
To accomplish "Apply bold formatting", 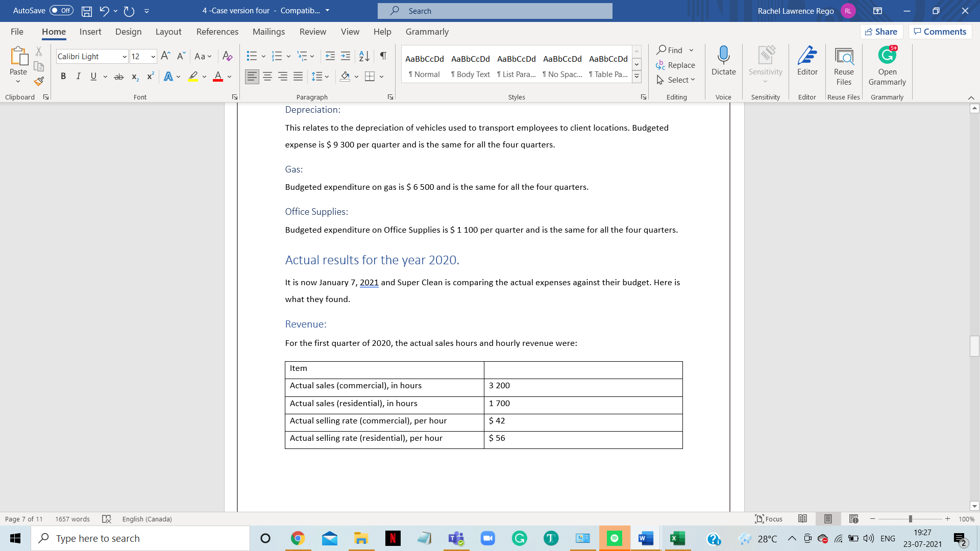I will tap(63, 76).
